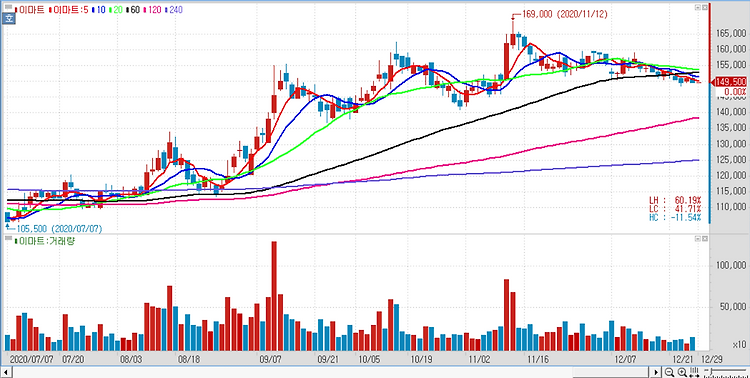Click the 165,000 price axis label
The width and height of the screenshot is (750, 378).
731,33
